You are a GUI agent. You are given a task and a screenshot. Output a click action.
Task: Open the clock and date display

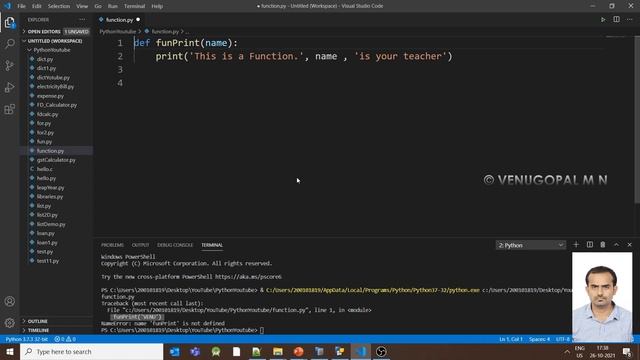[x=602, y=351]
